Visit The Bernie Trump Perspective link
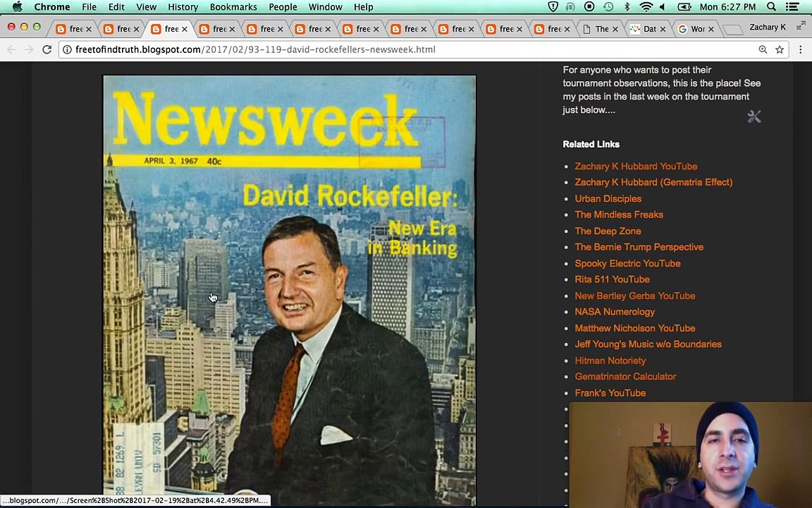812x508 pixels. (639, 247)
